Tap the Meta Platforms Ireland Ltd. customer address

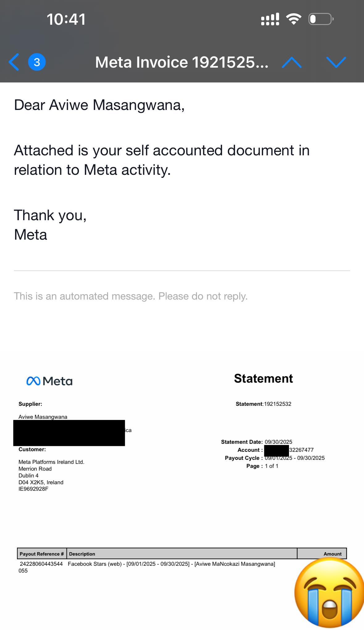coord(51,462)
